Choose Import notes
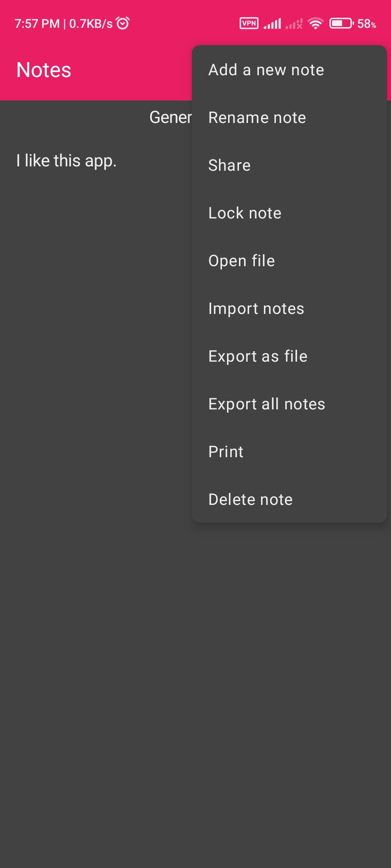 coord(289,309)
